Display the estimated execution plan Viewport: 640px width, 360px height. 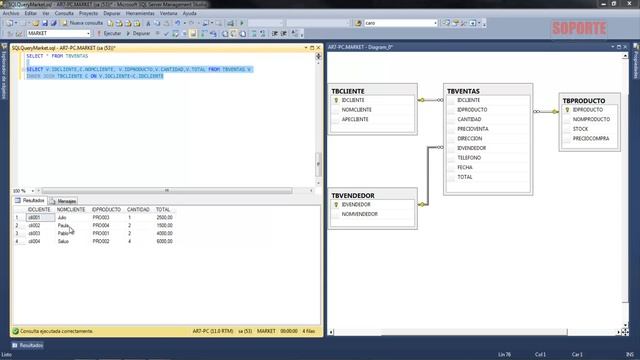pyautogui.click(x=175, y=33)
